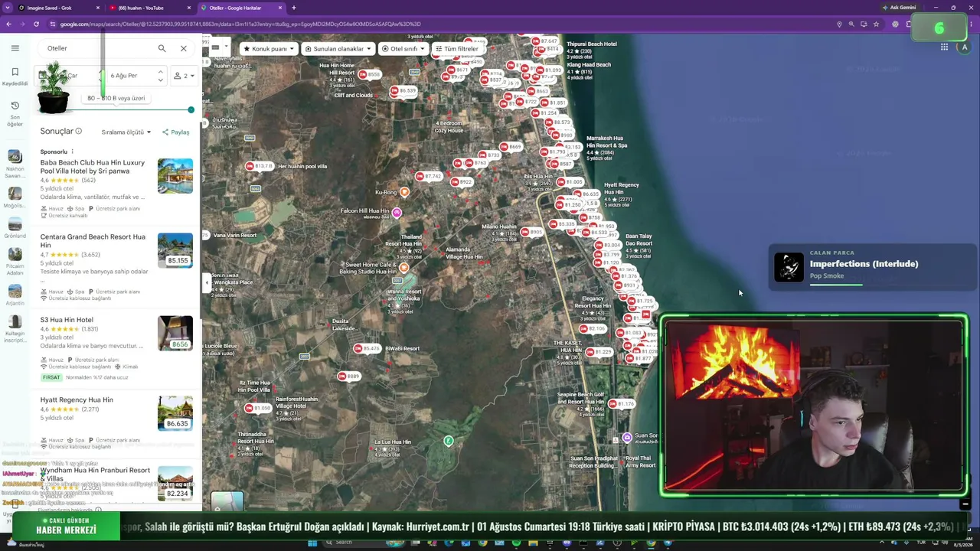Screen dimensions: 980x551
Task: Click the Ask Gemini button
Action: coord(899,8)
